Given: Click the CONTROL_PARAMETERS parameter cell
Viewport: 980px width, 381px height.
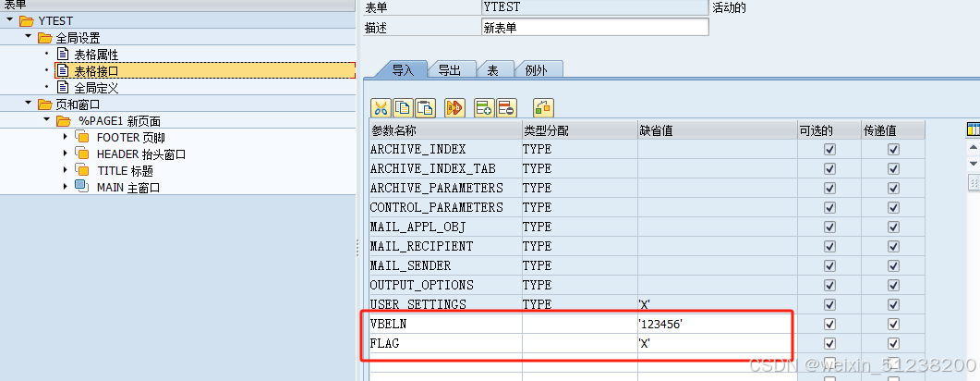Looking at the screenshot, I should pos(445,207).
